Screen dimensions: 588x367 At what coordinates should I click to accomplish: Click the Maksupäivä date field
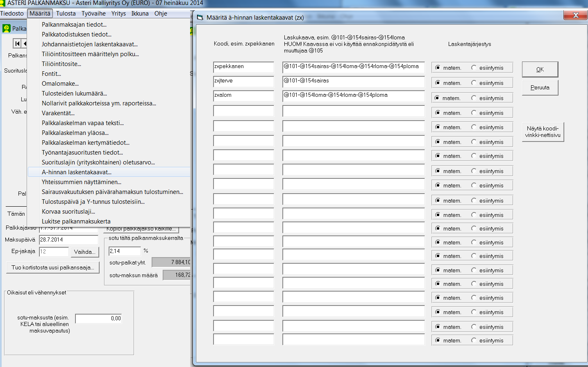click(68, 240)
